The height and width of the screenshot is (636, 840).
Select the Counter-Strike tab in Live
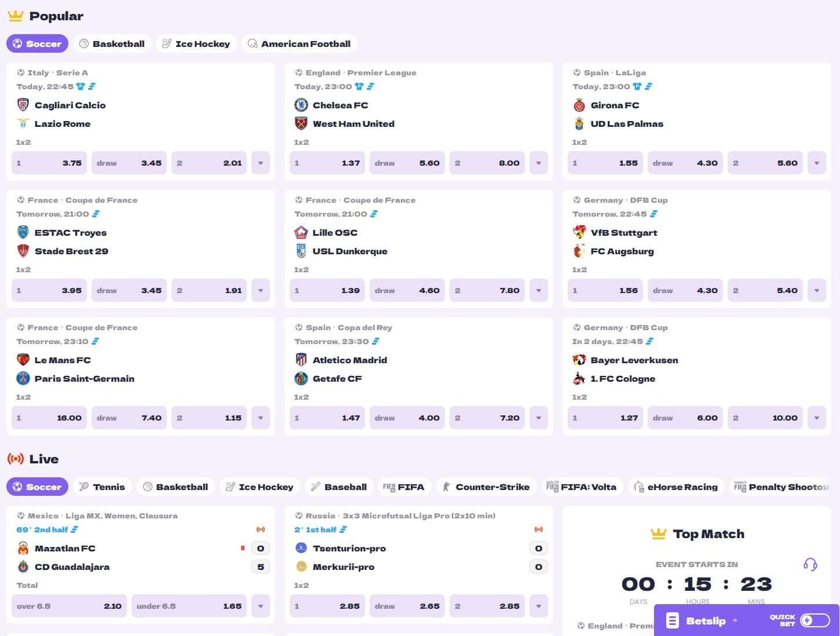click(x=485, y=487)
